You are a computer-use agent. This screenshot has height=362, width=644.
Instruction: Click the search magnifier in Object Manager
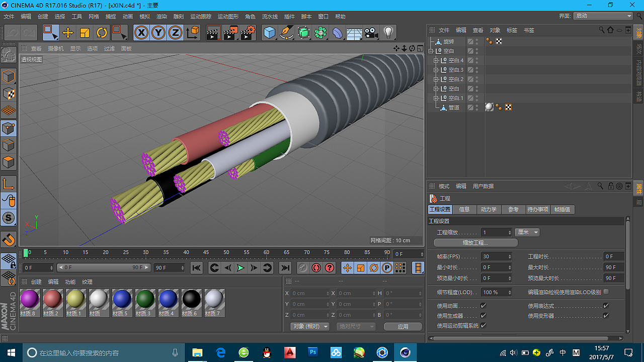coord(602,30)
